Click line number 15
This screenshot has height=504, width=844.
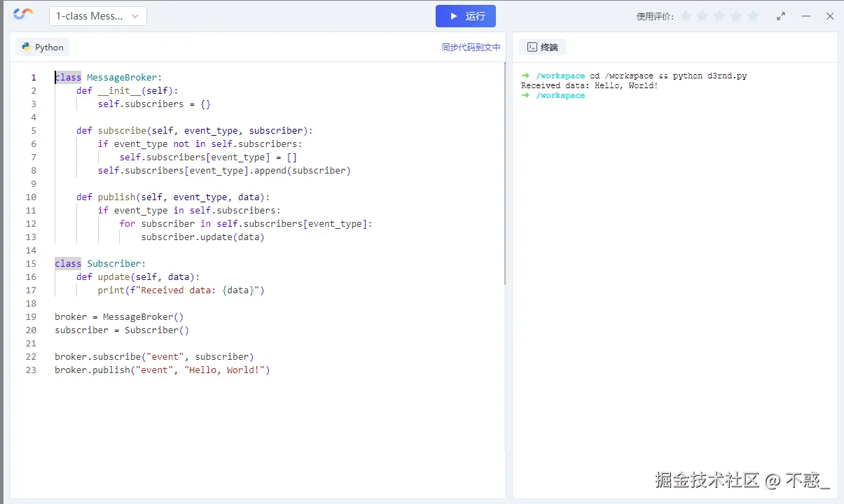click(31, 264)
